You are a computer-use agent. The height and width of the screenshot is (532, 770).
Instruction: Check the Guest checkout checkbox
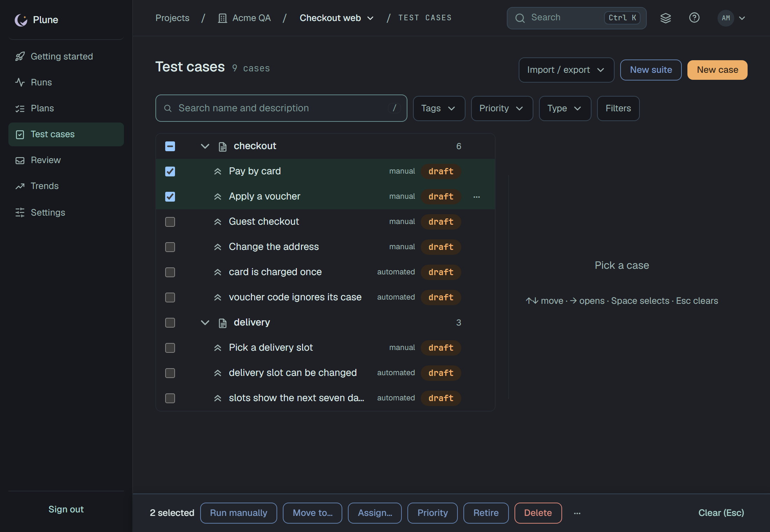tap(170, 222)
